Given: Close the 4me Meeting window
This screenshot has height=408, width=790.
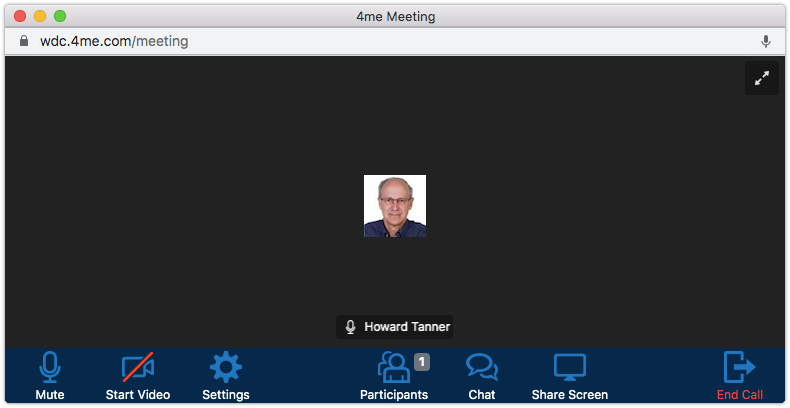Looking at the screenshot, I should point(20,16).
